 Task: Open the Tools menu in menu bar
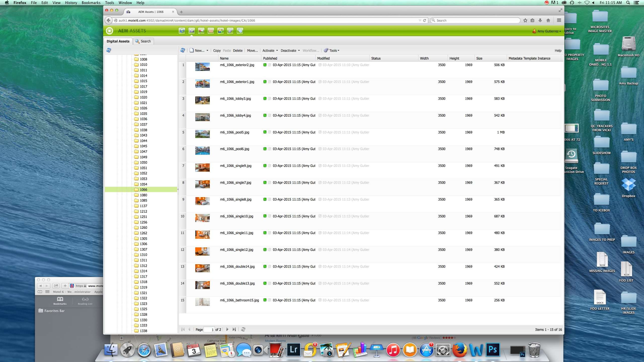tap(109, 3)
